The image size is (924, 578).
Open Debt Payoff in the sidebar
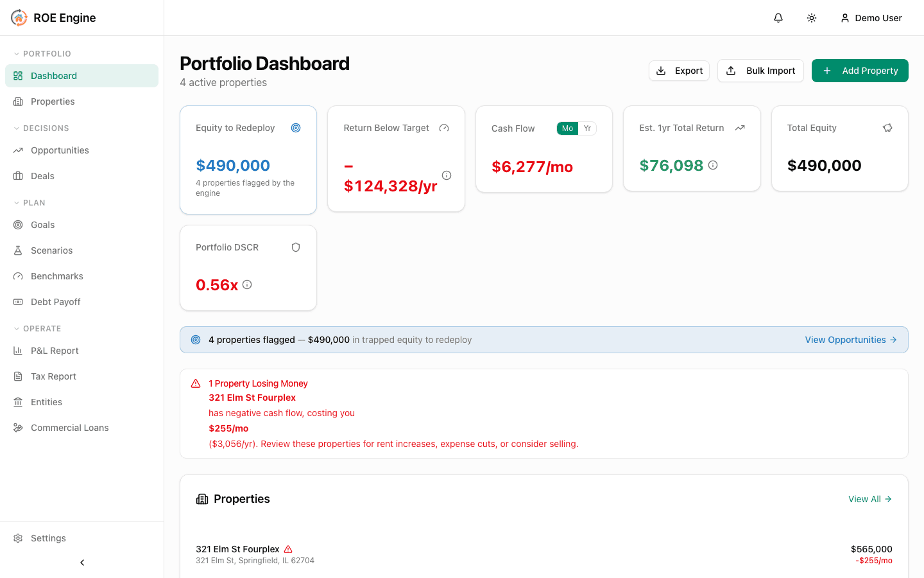(x=81, y=302)
